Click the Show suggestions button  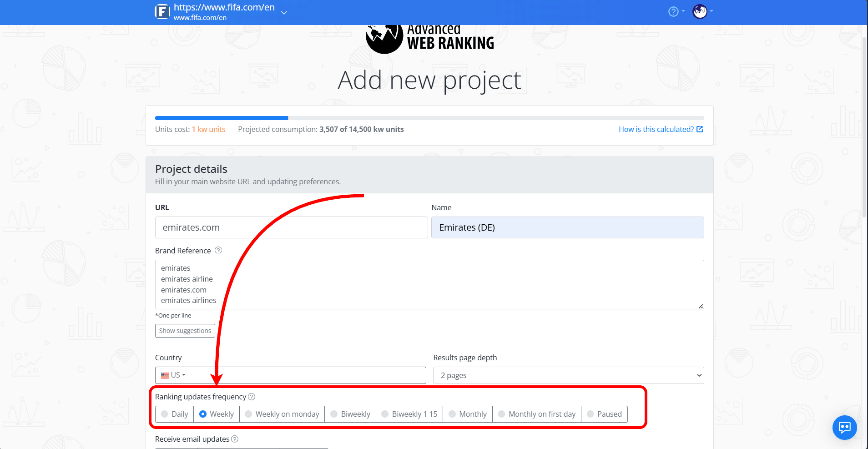[185, 331]
